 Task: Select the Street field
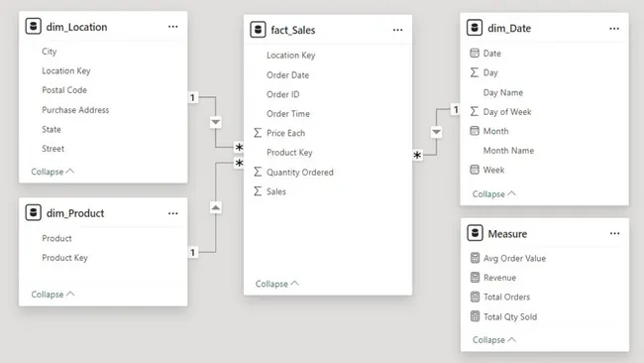53,149
